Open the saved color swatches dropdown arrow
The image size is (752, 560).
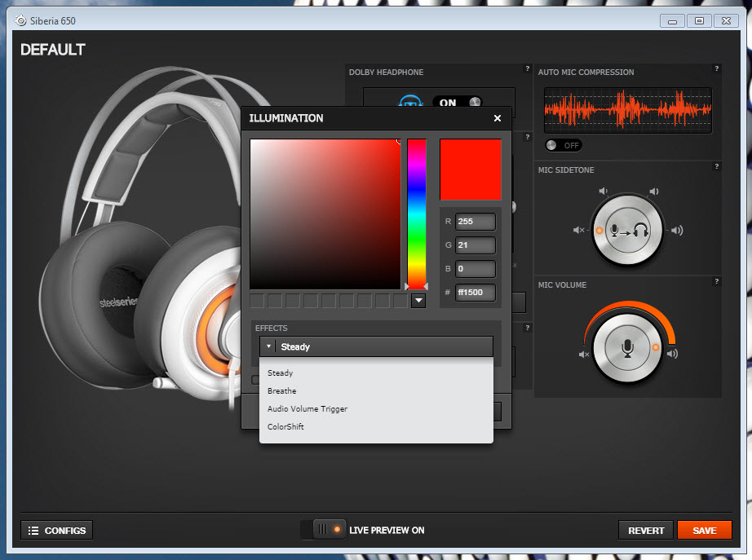[418, 301]
